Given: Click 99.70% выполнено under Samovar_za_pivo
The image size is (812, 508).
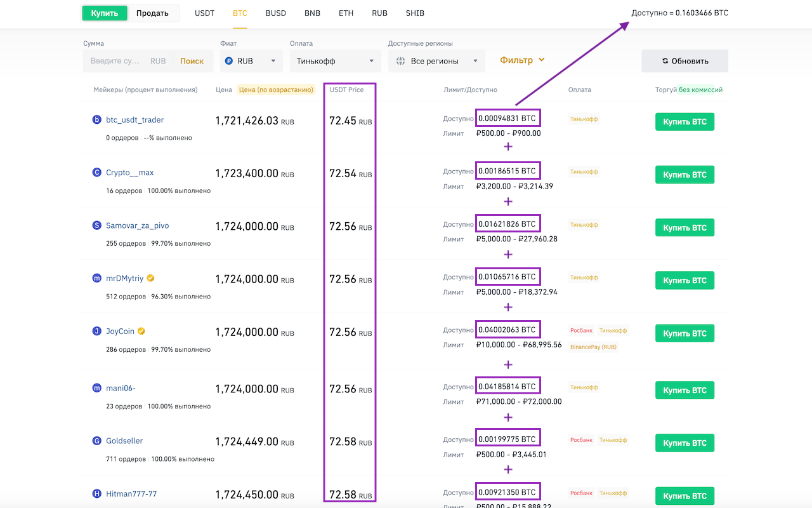Looking at the screenshot, I should coord(181,244).
